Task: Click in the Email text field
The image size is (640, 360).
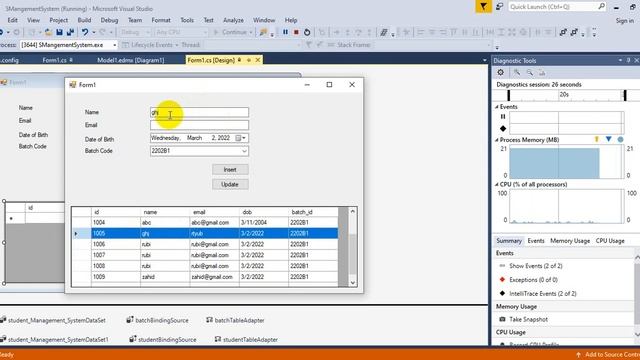Action: [x=199, y=125]
